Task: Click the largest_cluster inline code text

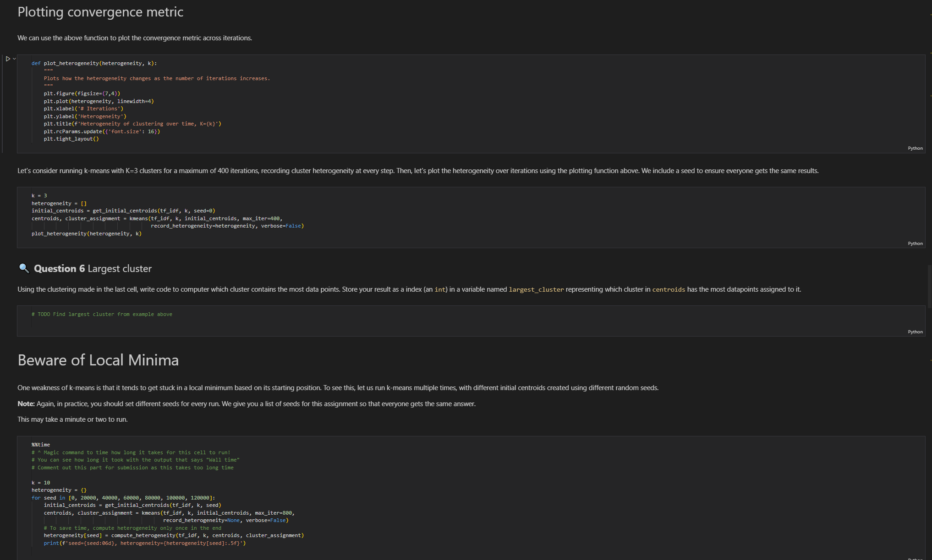Action: 536,290
